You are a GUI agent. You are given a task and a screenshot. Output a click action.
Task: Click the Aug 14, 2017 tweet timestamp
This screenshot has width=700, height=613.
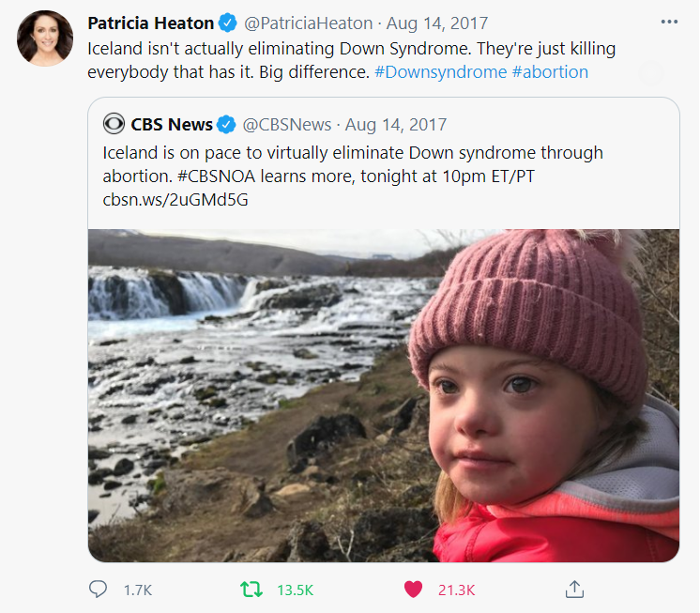[437, 23]
